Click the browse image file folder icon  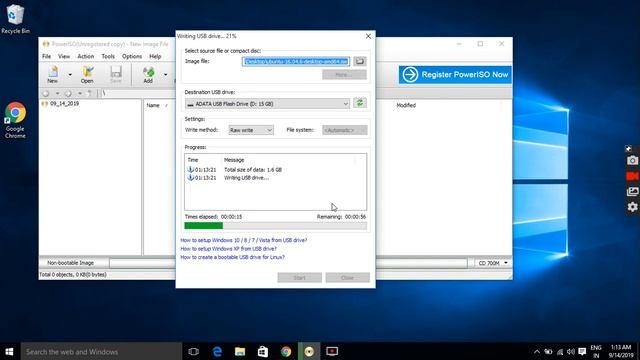coord(360,61)
